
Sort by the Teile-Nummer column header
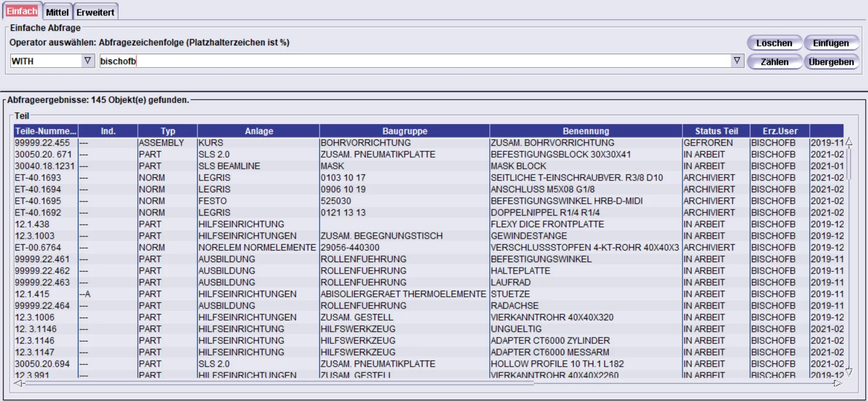pyautogui.click(x=45, y=131)
